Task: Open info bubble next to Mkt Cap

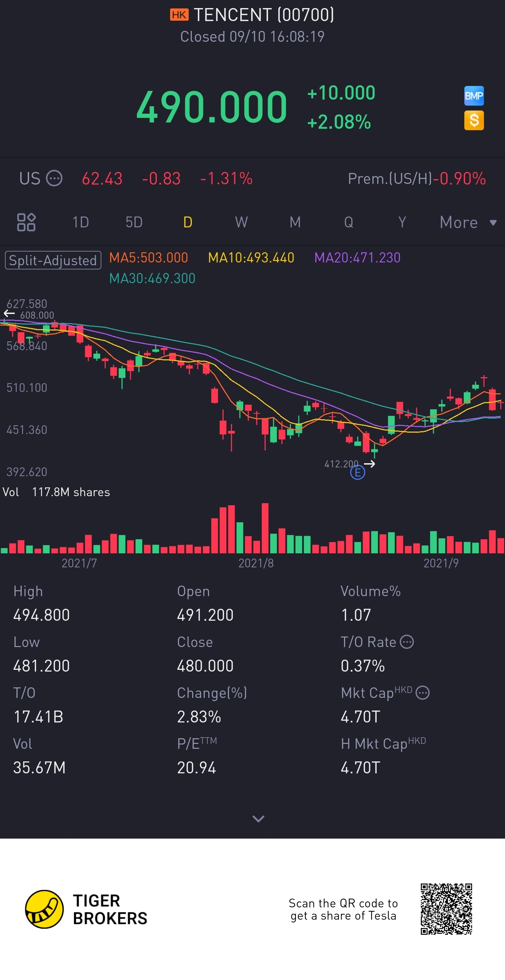Action: click(x=423, y=693)
